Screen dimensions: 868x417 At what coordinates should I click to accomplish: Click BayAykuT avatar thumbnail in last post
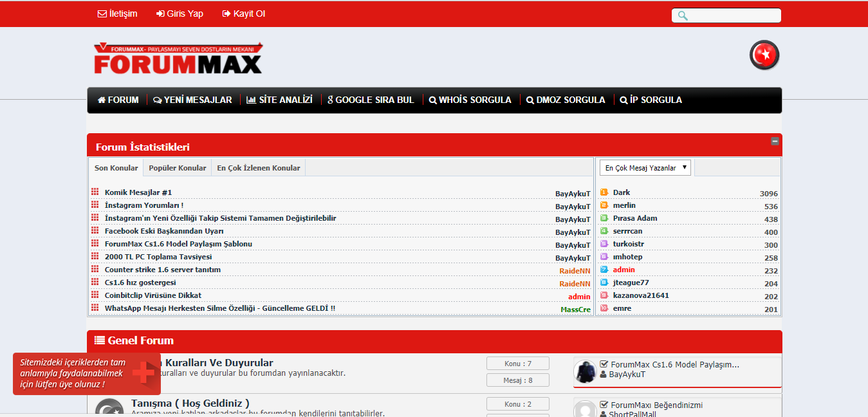pos(585,372)
